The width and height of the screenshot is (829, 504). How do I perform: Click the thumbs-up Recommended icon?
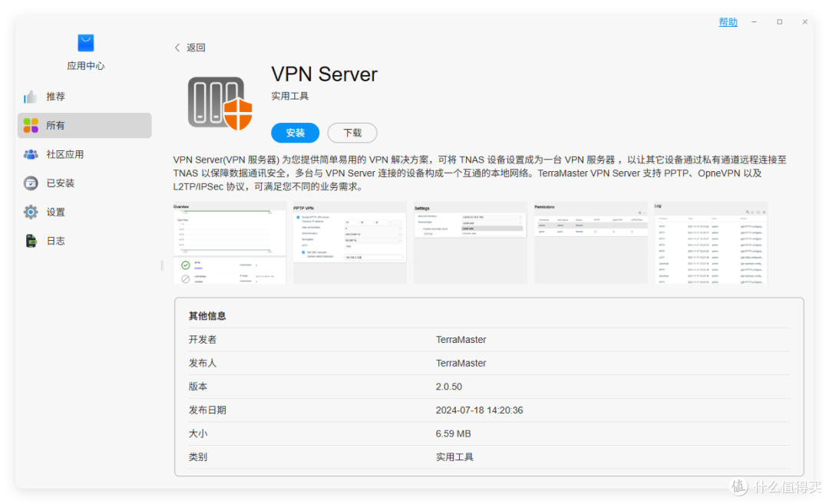click(x=31, y=97)
